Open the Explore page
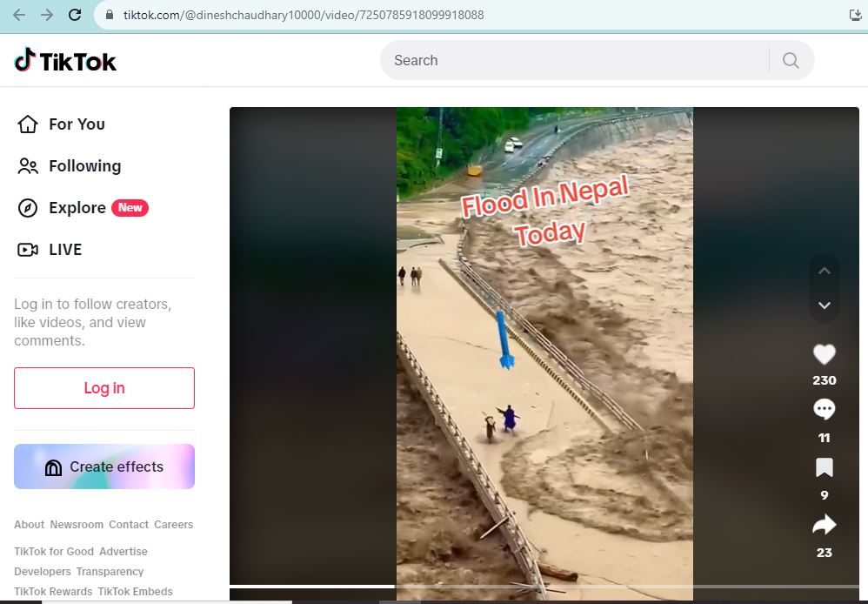Viewport: 868px width, 604px height. pyautogui.click(x=77, y=208)
